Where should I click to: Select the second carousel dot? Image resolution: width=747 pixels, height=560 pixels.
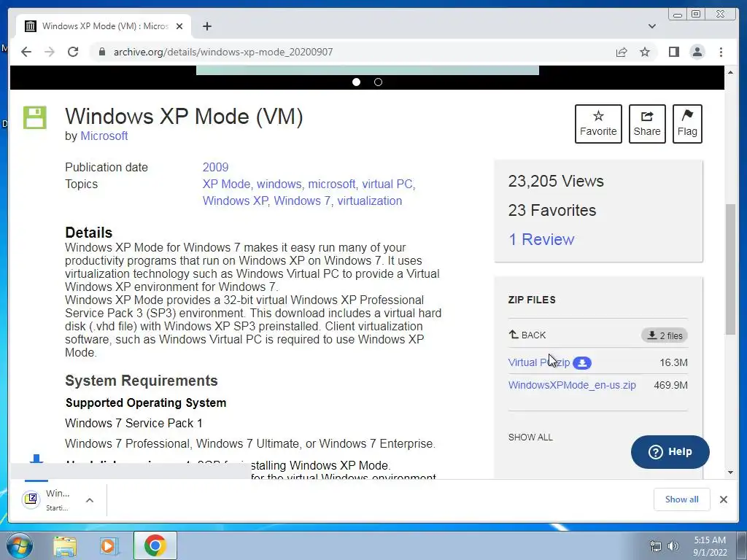pyautogui.click(x=379, y=82)
